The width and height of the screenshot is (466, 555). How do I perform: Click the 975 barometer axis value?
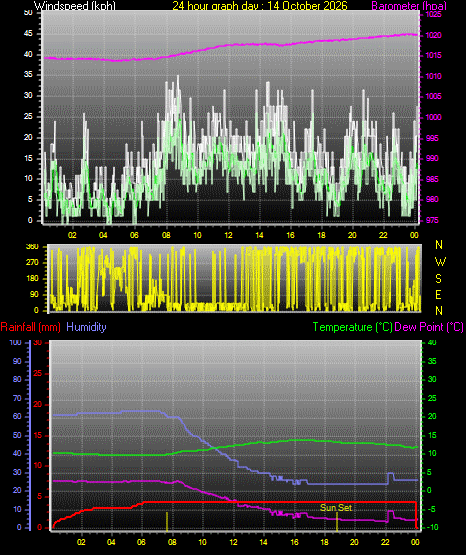(432, 220)
